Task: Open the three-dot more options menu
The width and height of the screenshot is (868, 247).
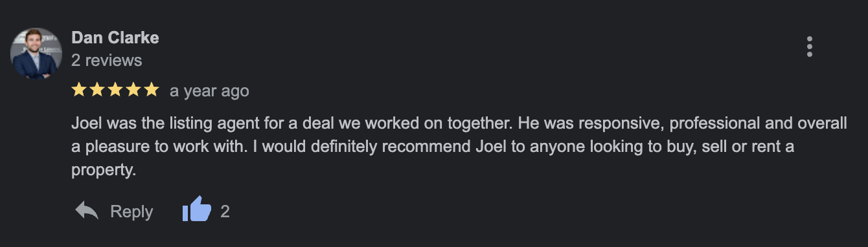Action: (x=809, y=47)
